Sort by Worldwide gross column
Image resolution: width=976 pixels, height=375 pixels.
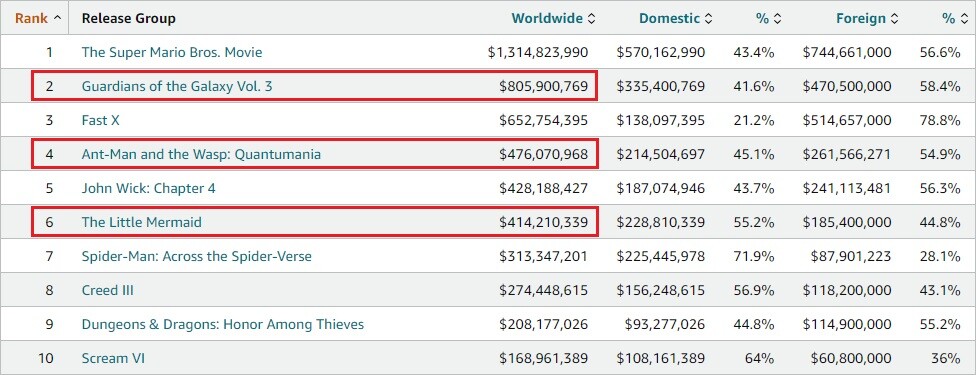[x=553, y=19]
